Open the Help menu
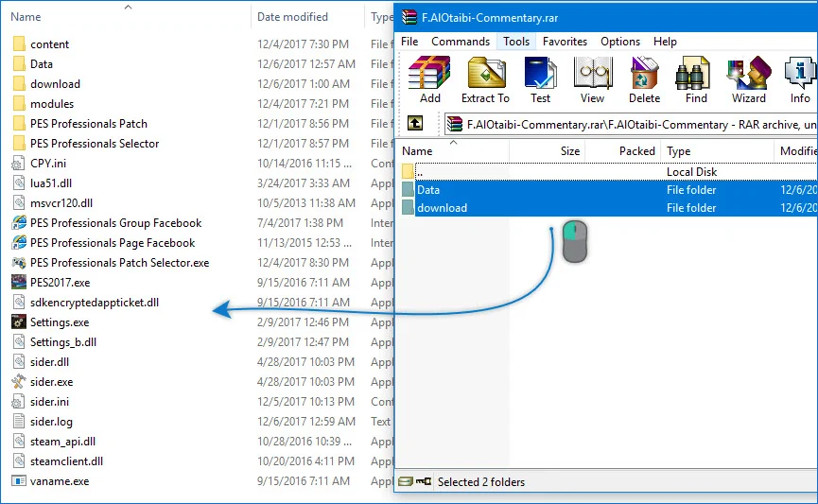 coord(665,42)
